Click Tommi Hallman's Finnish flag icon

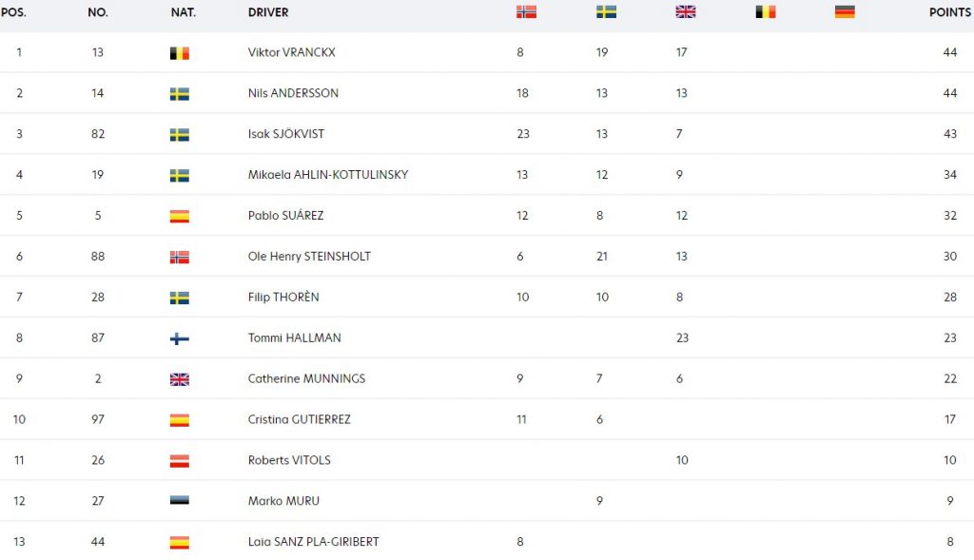(180, 338)
